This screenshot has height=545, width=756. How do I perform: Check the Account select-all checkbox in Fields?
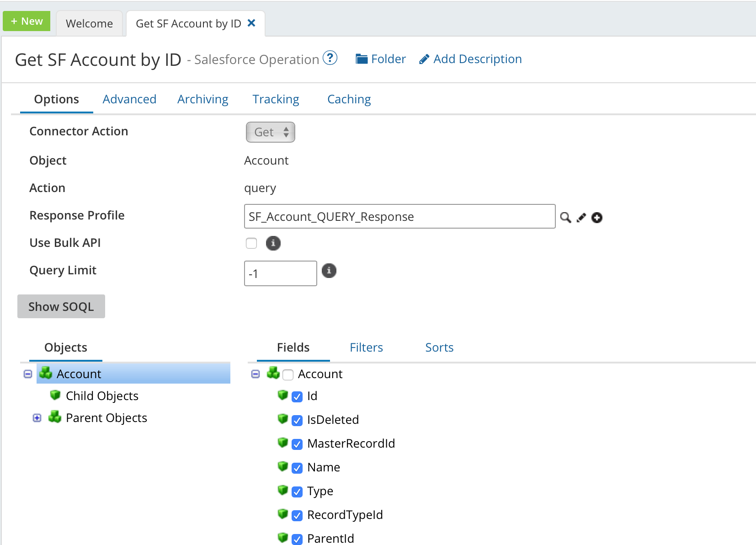288,375
